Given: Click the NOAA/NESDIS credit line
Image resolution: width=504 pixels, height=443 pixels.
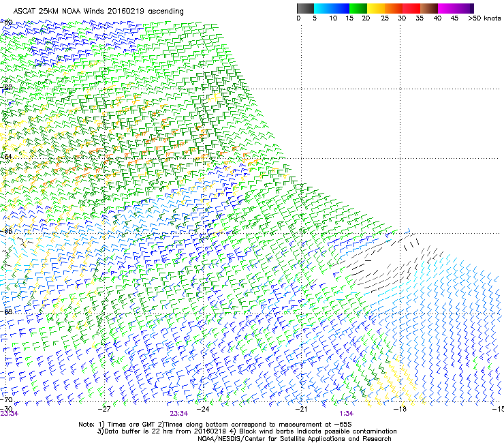Looking at the screenshot, I should tap(294, 439).
